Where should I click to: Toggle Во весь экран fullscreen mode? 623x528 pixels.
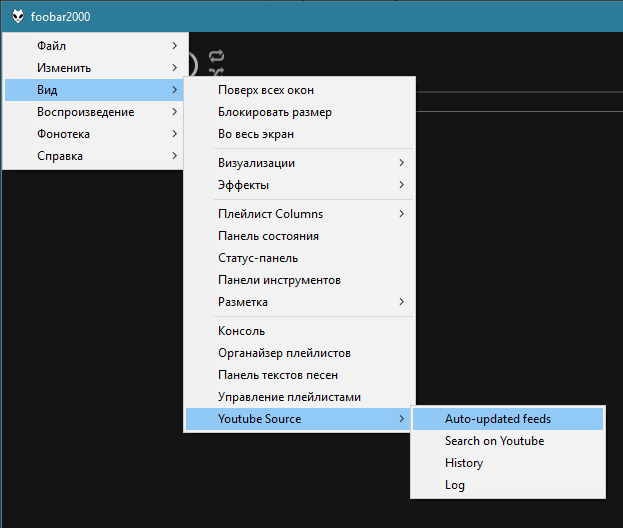299,134
